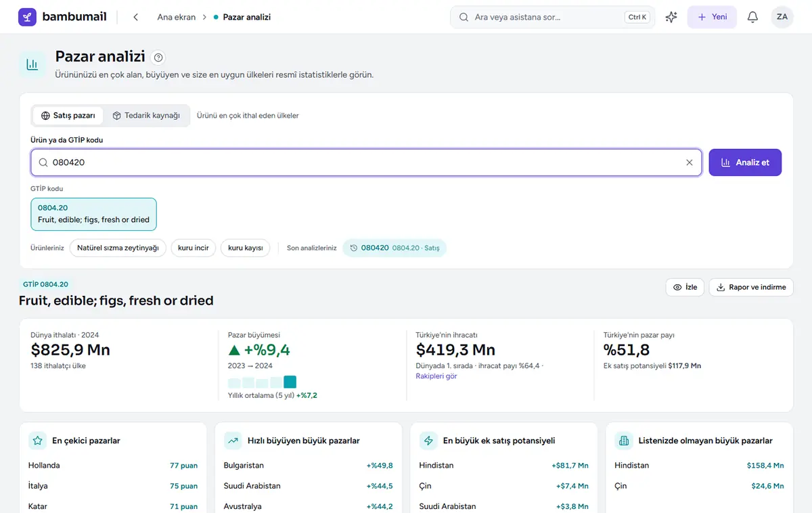Clear the GTİP search field

[690, 162]
